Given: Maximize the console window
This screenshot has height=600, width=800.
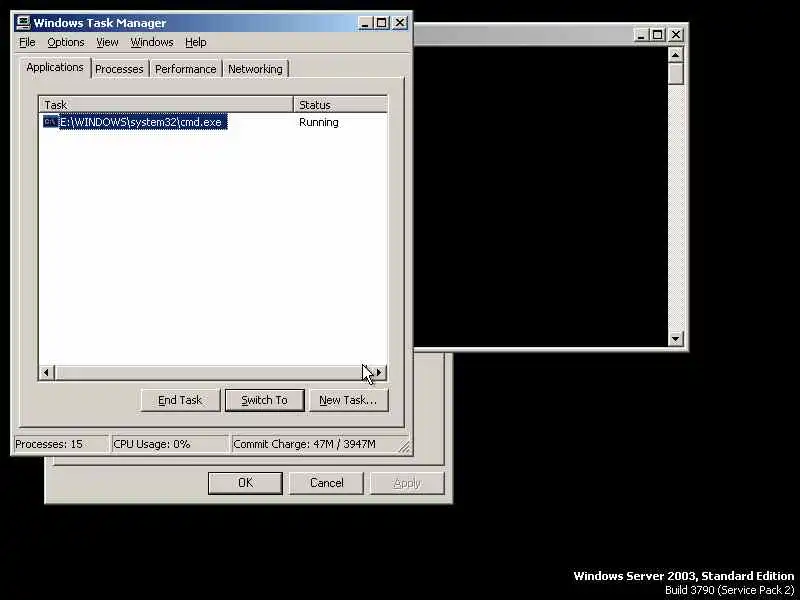Looking at the screenshot, I should pos(657,35).
